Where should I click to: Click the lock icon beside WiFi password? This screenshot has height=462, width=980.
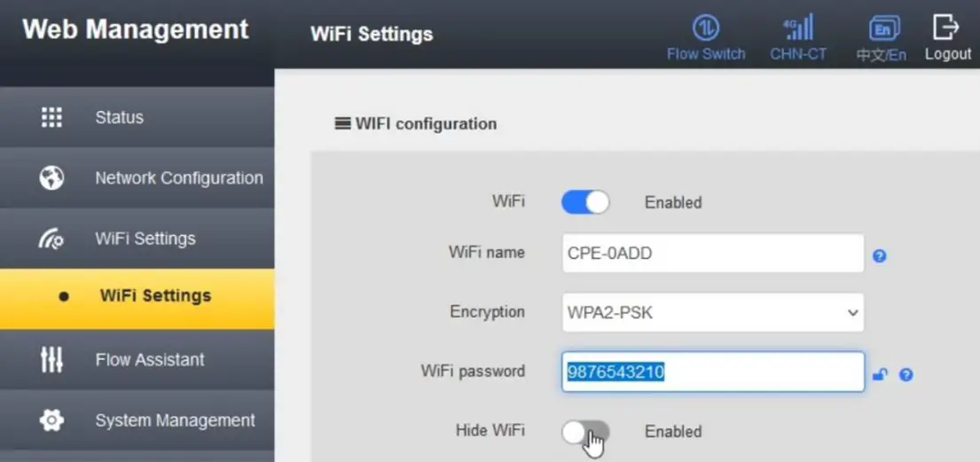[x=880, y=374]
